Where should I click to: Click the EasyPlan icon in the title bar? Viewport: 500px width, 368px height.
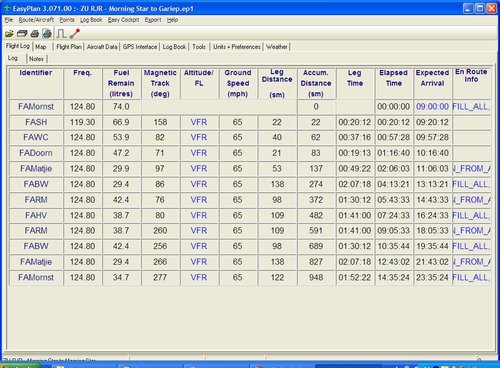click(7, 8)
